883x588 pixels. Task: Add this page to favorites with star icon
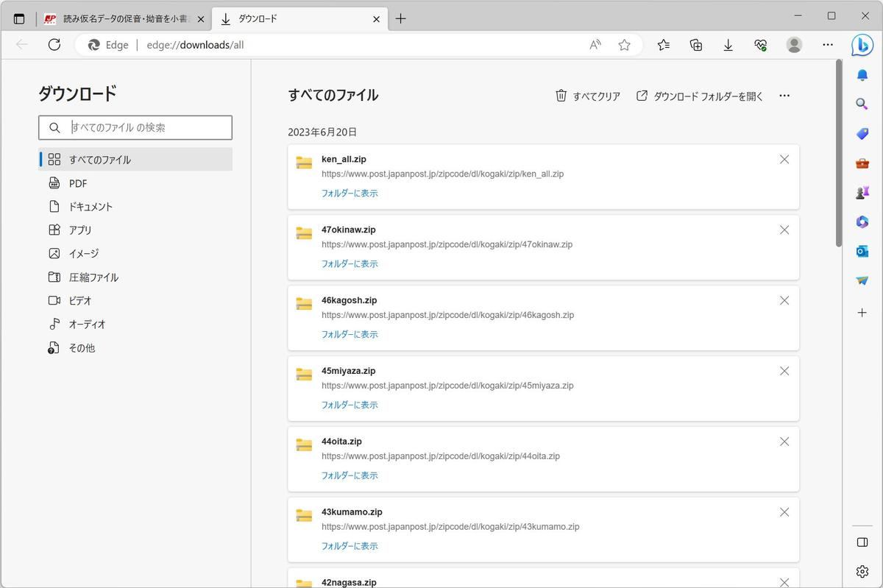click(625, 45)
